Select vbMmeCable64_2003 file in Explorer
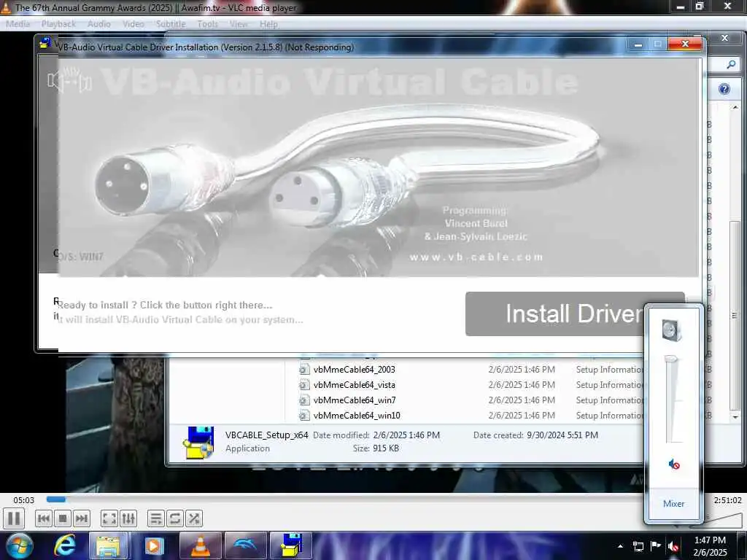The width and height of the screenshot is (747, 560). click(x=354, y=370)
